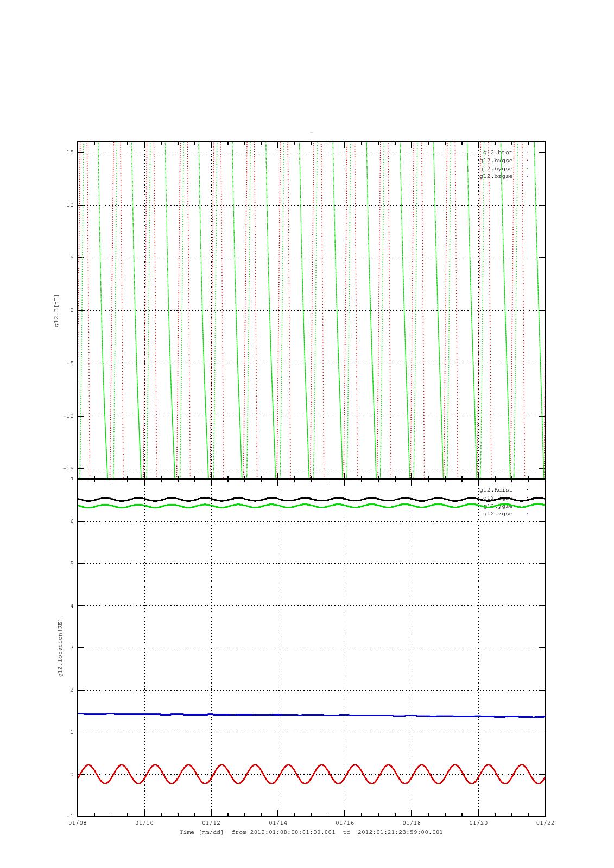Click the g12.bygse legend entry
Screen dimensions: 614x868
496,169
